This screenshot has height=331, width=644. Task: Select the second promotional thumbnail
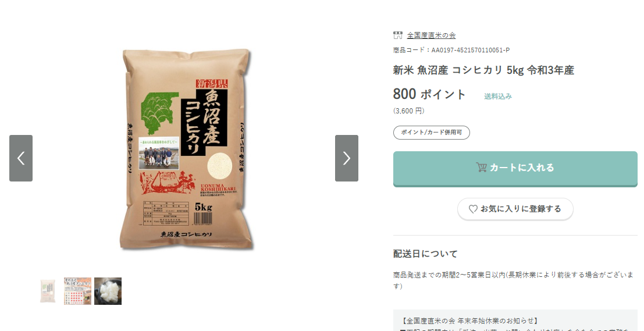77,291
